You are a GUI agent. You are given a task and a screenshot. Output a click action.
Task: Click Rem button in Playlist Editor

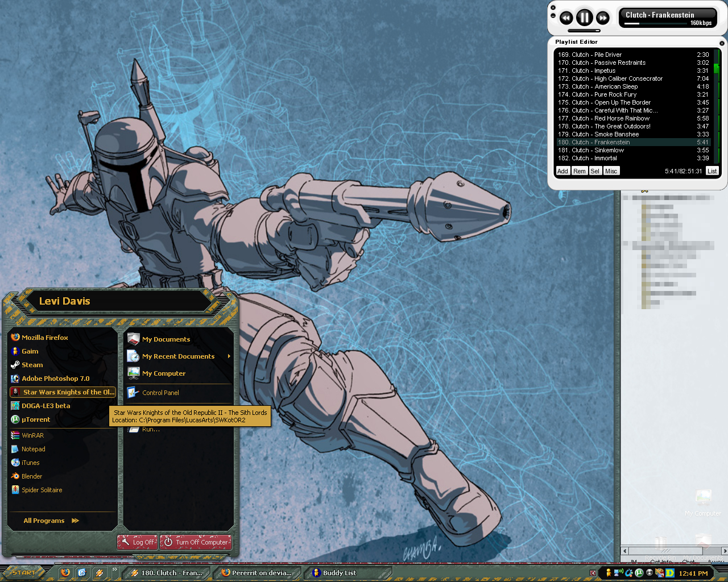click(580, 171)
